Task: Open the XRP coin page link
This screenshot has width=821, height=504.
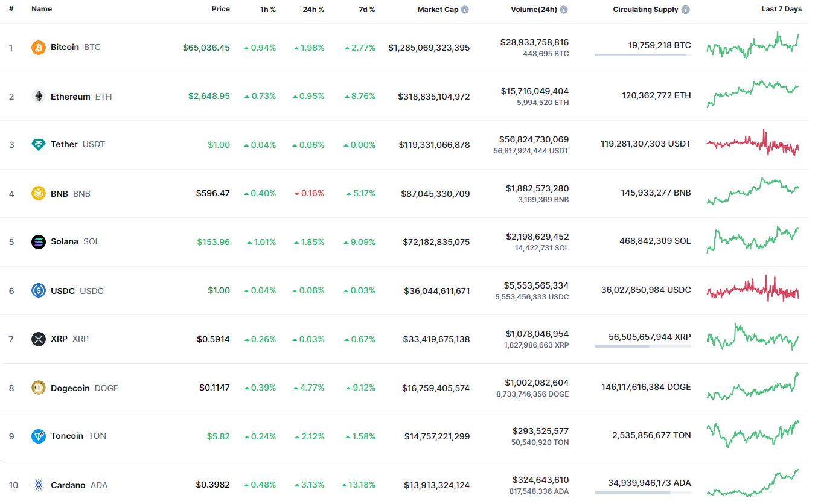Action: click(x=59, y=339)
